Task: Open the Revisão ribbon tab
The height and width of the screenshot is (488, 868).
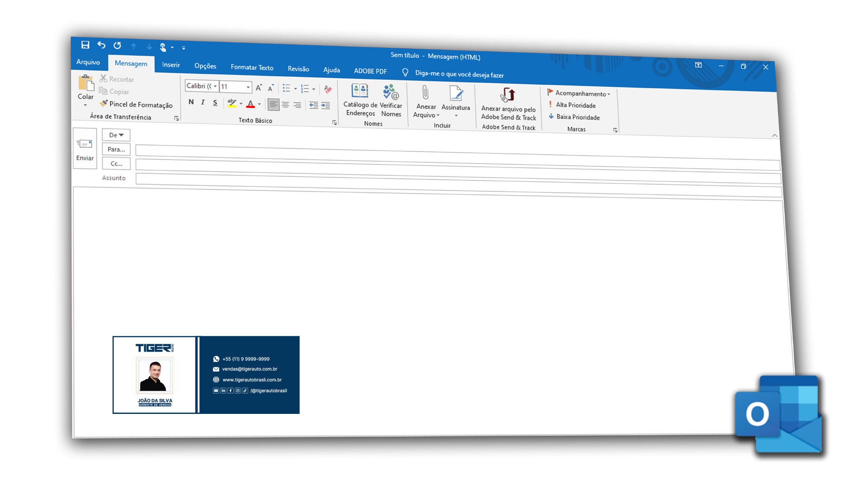Action: tap(298, 69)
